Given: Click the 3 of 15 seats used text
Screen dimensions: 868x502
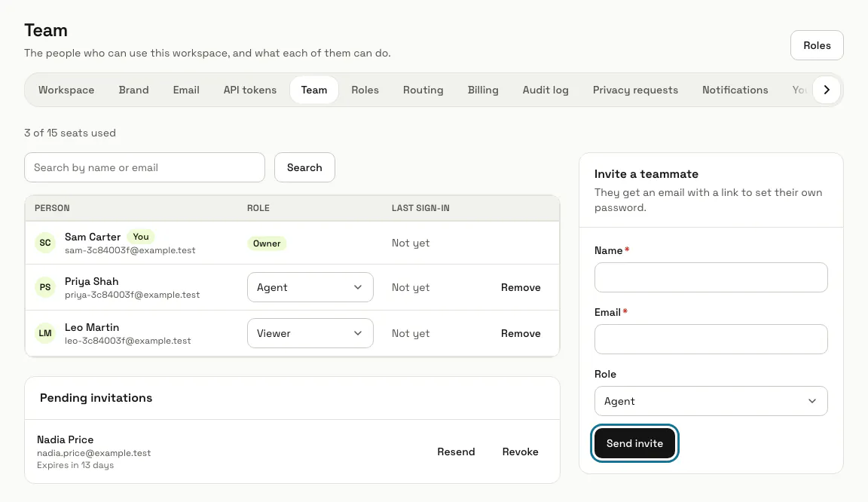Looking at the screenshot, I should 70,133.
